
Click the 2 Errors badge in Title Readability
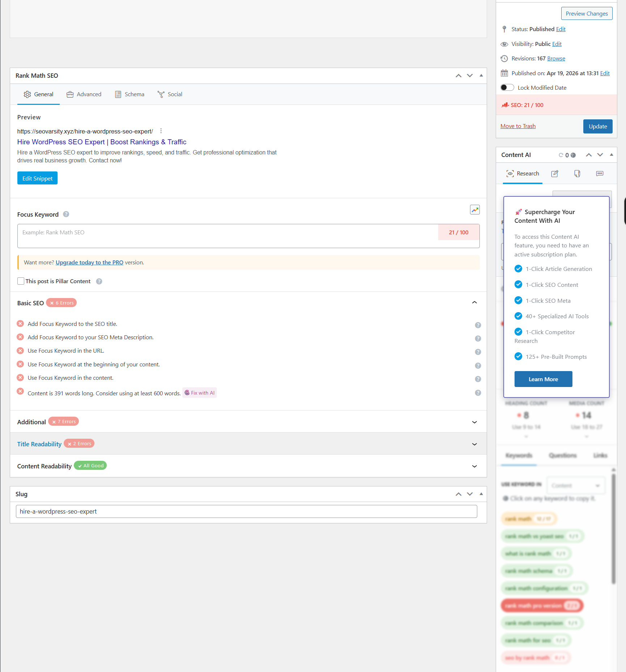pos(79,443)
